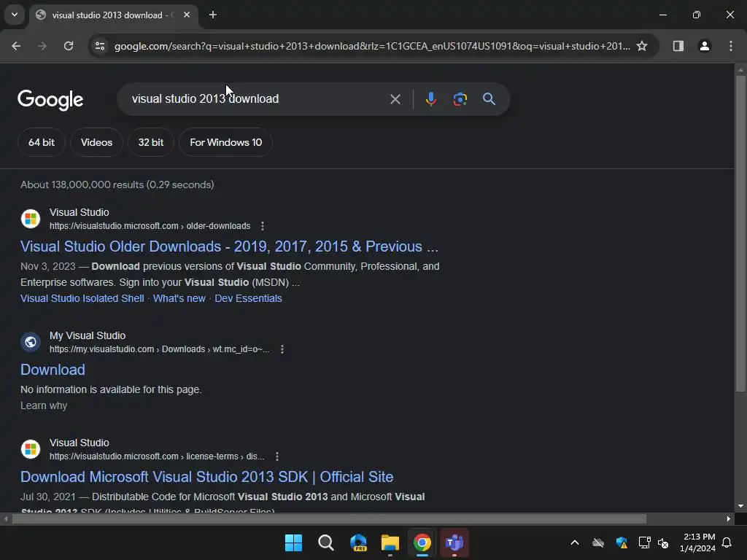Open File Explorer from taskbar
This screenshot has height=560, width=747.
point(390,542)
